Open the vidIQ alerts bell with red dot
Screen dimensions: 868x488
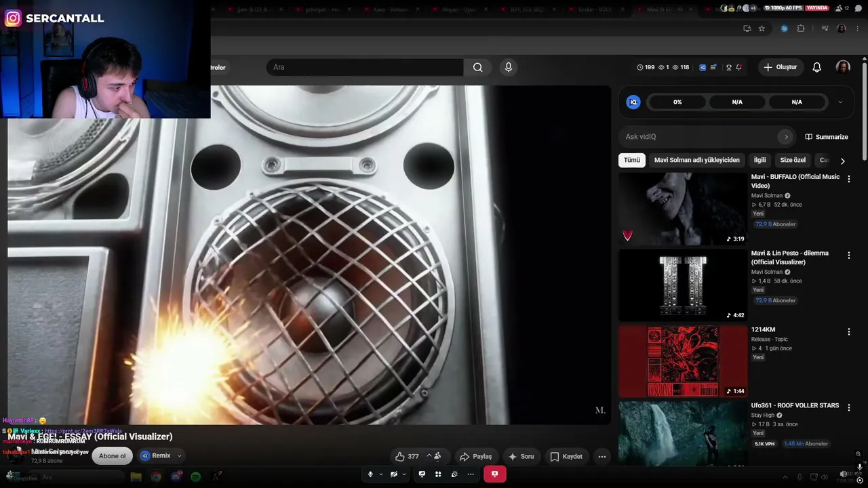pos(738,67)
